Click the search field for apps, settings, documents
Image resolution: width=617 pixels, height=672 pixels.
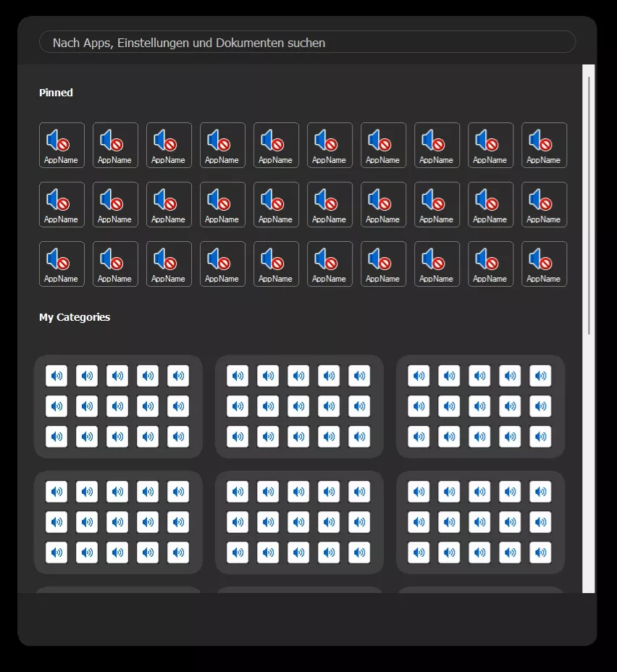pos(307,42)
